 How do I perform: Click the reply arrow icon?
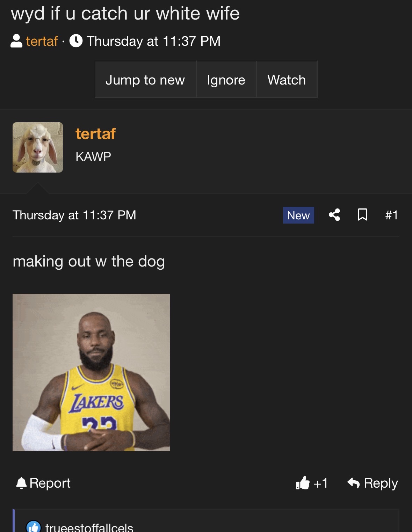[354, 483]
